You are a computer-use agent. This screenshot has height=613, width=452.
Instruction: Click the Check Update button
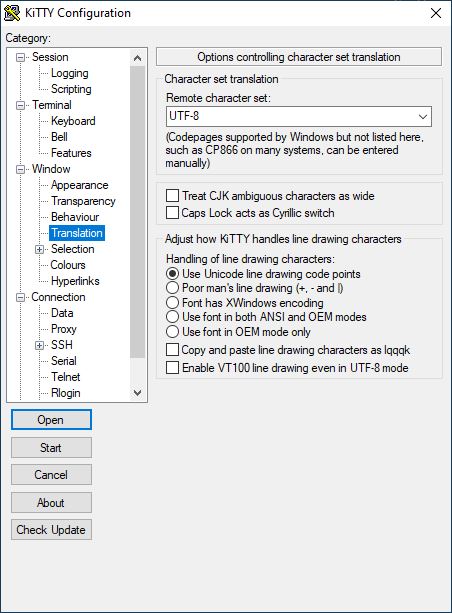(51, 530)
